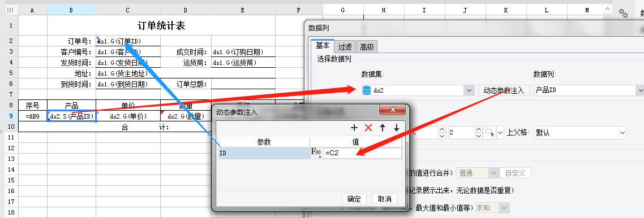The width and height of the screenshot is (644, 218).
Task: Decrease the column letter stepper
Action: click(442, 136)
